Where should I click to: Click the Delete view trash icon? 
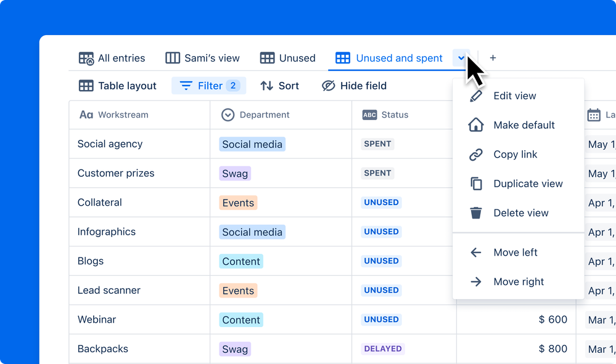(475, 212)
